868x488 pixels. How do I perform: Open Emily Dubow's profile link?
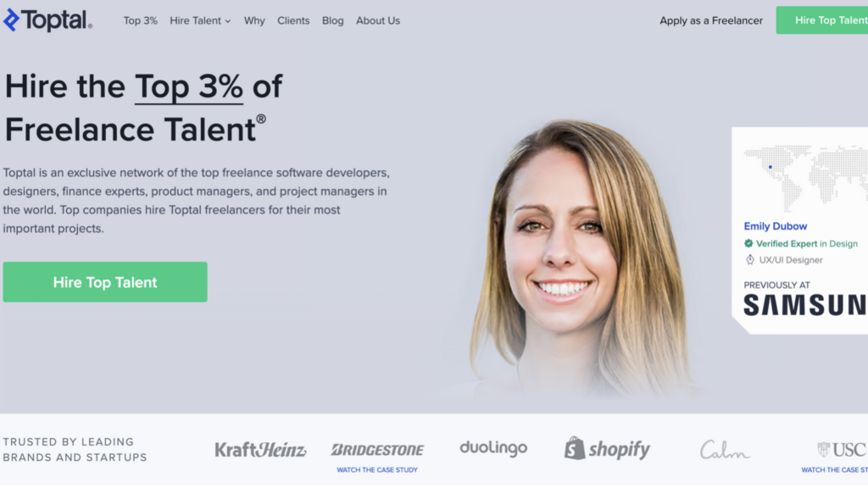[x=775, y=226]
